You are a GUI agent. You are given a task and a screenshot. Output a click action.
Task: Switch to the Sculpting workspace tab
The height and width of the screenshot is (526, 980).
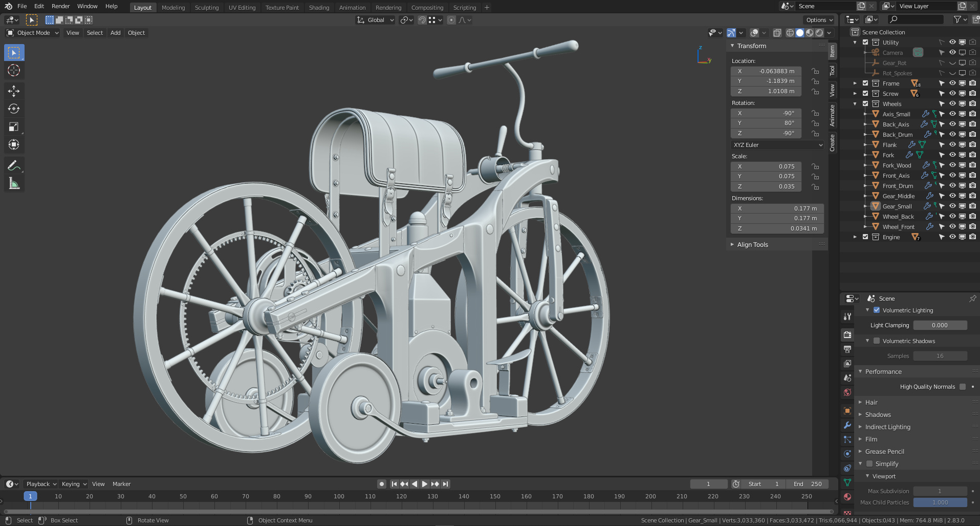(x=206, y=8)
